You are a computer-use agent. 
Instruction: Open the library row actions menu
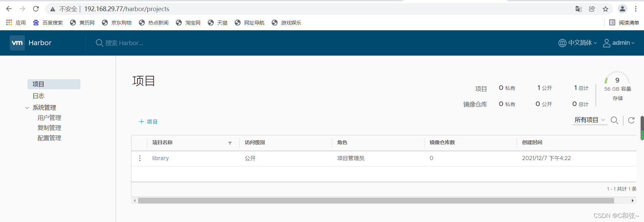[x=140, y=158]
